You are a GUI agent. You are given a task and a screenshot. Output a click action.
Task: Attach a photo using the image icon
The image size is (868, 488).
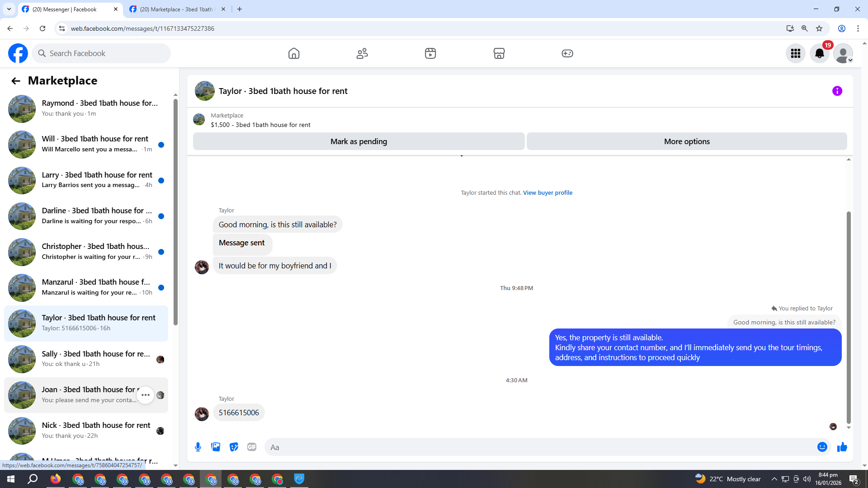click(216, 447)
